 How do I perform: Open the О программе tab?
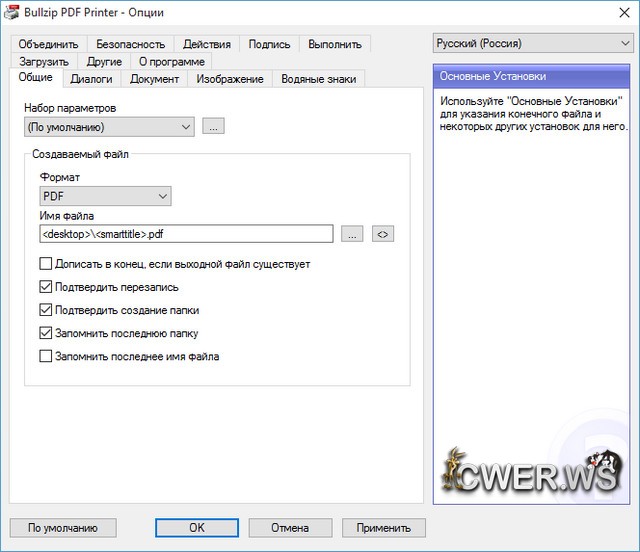click(x=172, y=62)
